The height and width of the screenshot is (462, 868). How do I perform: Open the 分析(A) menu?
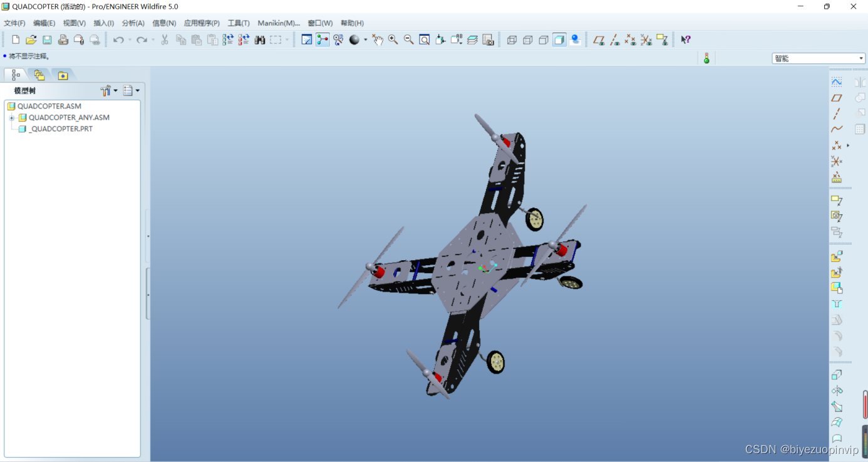tap(133, 23)
